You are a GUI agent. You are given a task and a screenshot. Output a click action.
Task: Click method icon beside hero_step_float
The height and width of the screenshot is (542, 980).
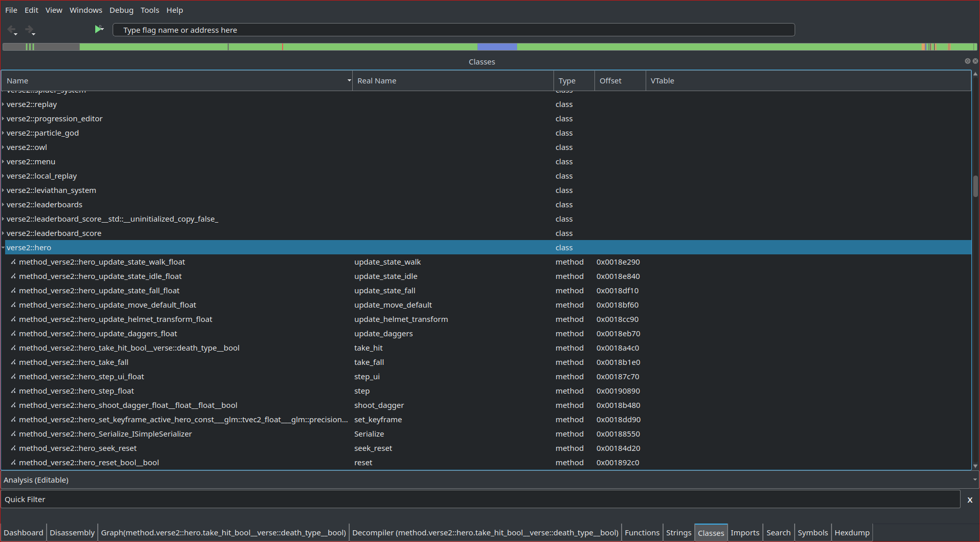click(x=13, y=391)
